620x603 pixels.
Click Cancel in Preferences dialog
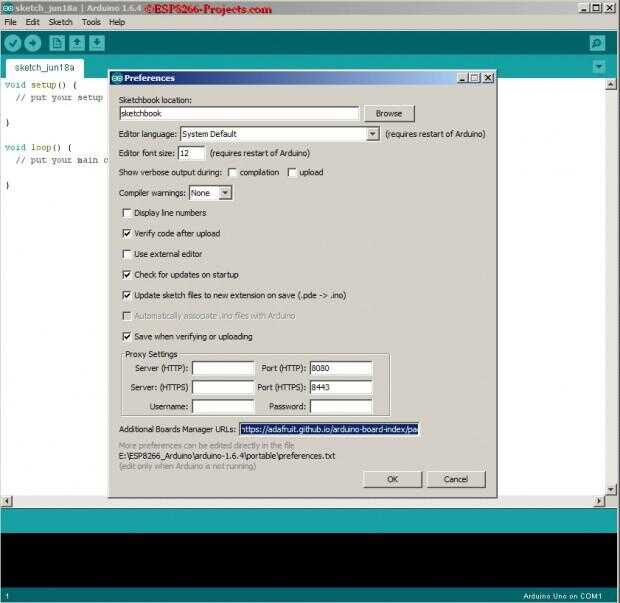coord(456,479)
